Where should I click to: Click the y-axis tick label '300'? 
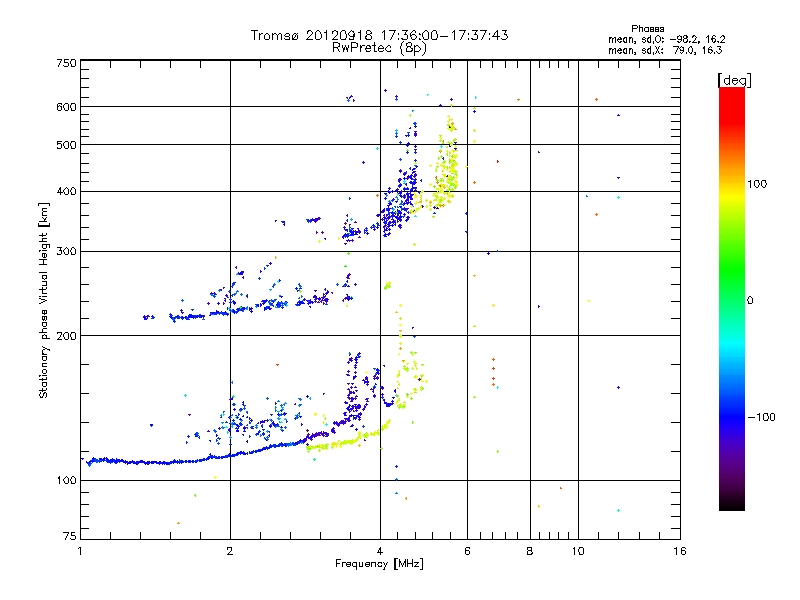(66, 251)
